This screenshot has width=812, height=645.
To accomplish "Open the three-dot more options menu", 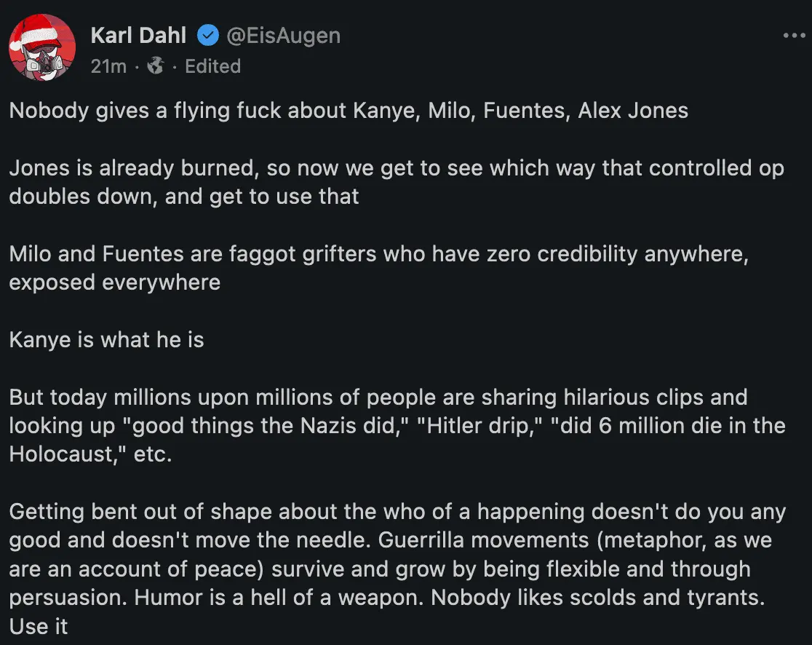I will pos(795,36).
